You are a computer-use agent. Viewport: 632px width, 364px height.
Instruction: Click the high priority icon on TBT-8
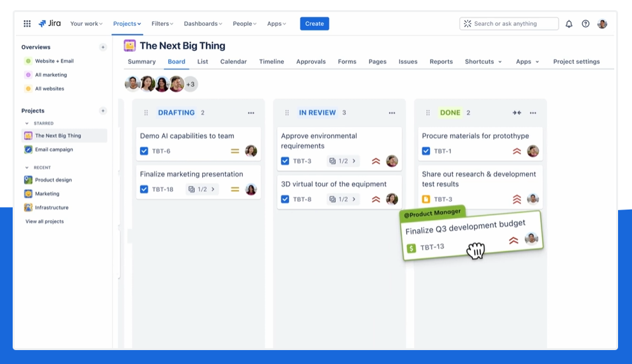[376, 199]
